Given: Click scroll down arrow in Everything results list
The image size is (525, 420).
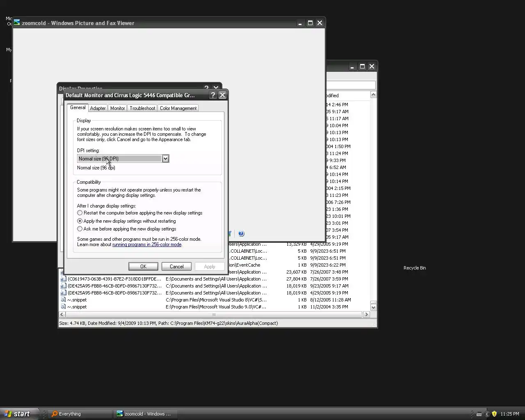Looking at the screenshot, I should coord(373,307).
